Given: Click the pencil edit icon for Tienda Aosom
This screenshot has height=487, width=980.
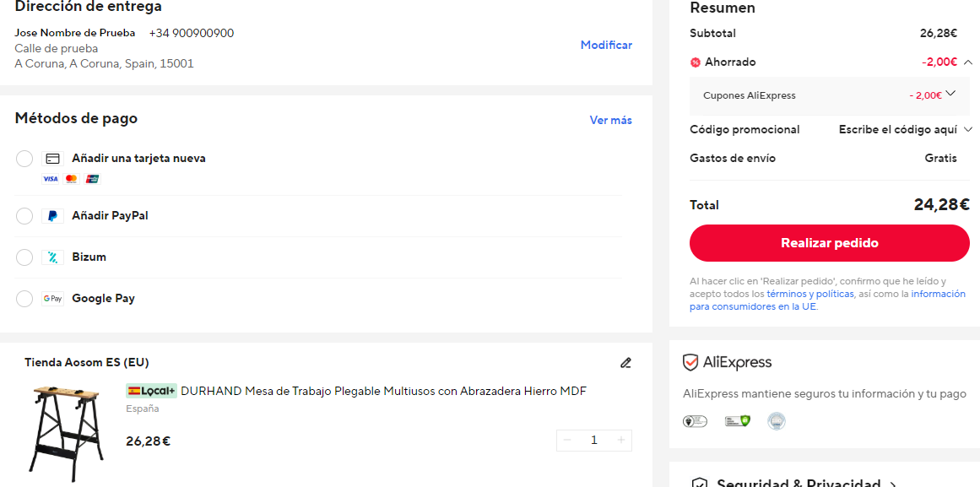Looking at the screenshot, I should click(625, 363).
